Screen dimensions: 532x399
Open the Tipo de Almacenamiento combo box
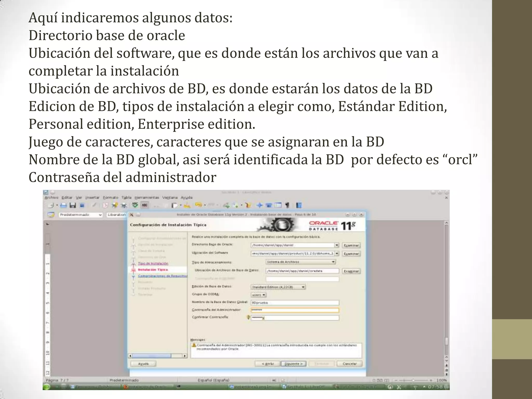click(301, 262)
